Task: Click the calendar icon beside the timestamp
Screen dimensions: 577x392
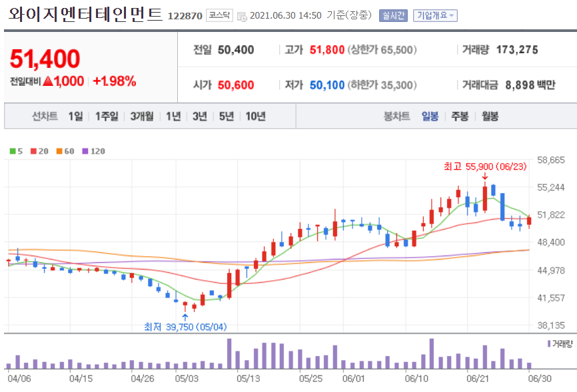Action: pos(242,16)
